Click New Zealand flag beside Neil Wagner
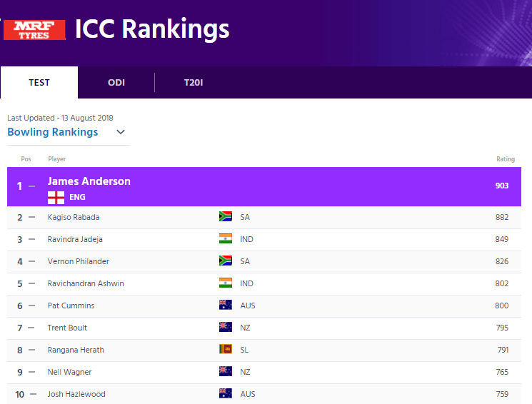Image resolution: width=532 pixels, height=404 pixels. pos(226,372)
